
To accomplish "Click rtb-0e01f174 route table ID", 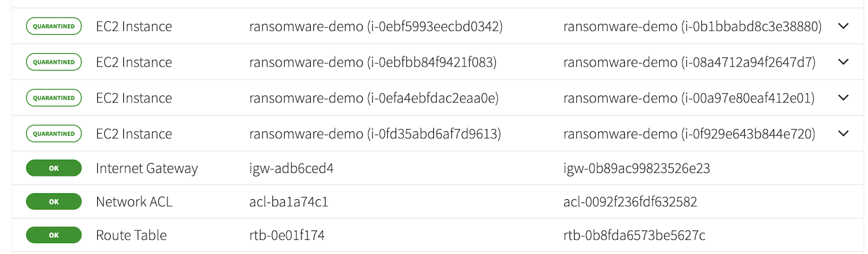I will 287,235.
